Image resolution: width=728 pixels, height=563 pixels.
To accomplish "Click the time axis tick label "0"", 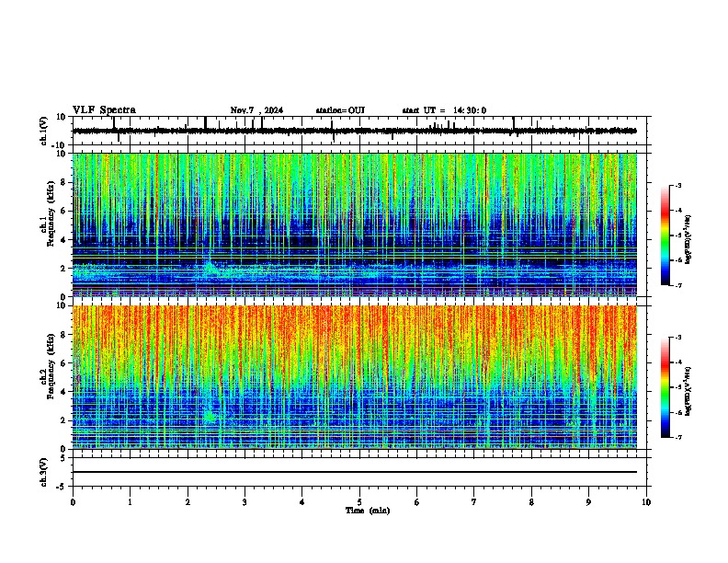I will [73, 502].
